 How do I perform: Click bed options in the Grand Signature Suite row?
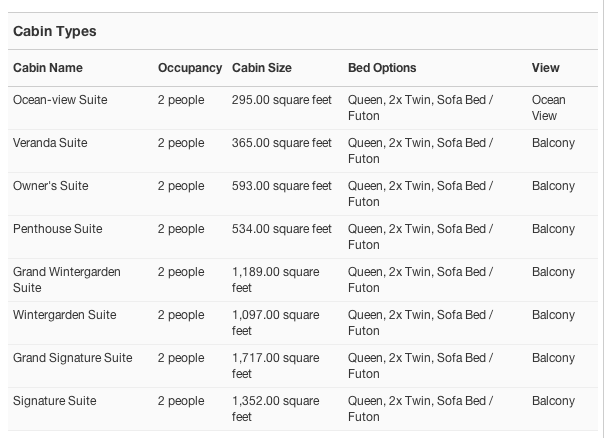[x=420, y=366]
